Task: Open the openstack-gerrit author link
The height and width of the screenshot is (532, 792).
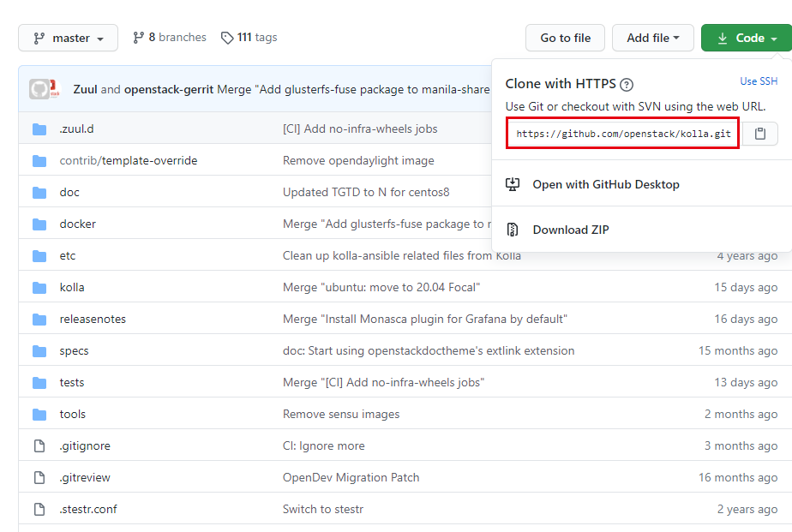Action: click(169, 89)
